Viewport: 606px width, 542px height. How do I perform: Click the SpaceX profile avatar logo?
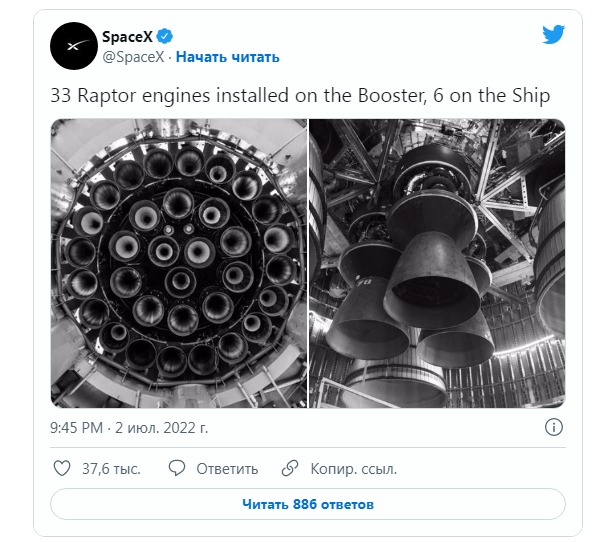pyautogui.click(x=74, y=47)
